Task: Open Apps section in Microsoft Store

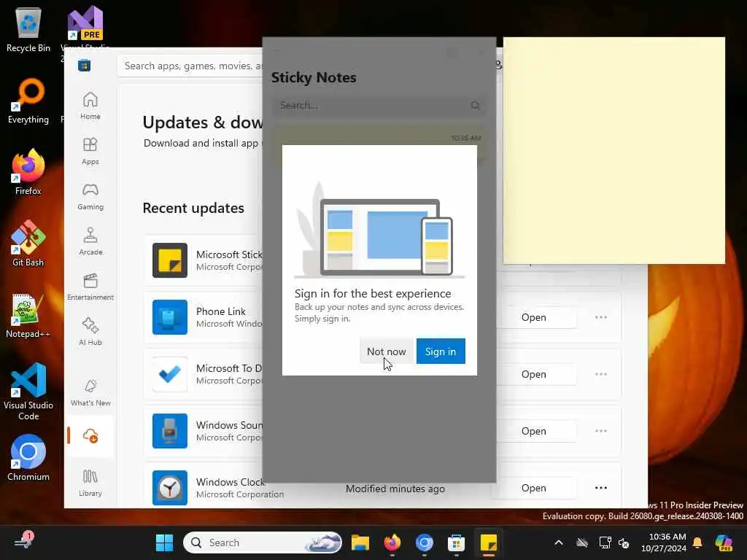Action: point(90,151)
